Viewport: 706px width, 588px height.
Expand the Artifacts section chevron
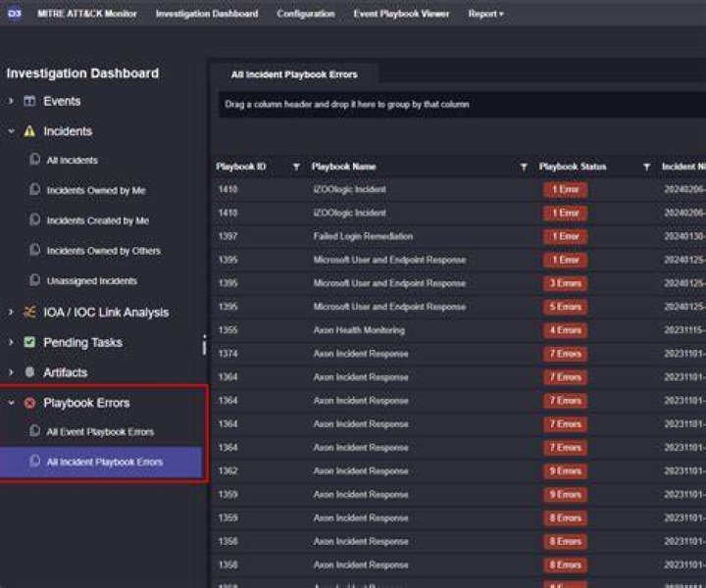point(11,372)
